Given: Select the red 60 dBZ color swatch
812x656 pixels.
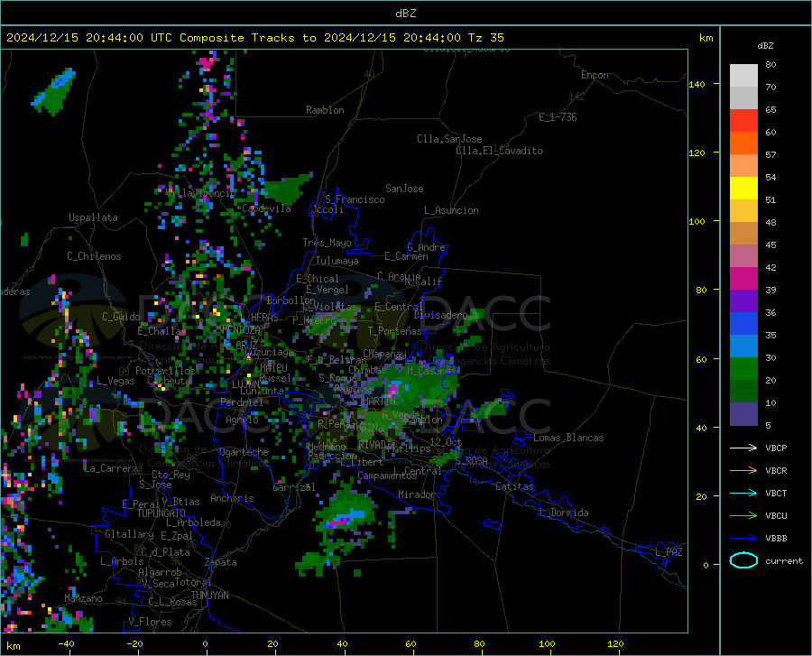Looking at the screenshot, I should 743,121.
